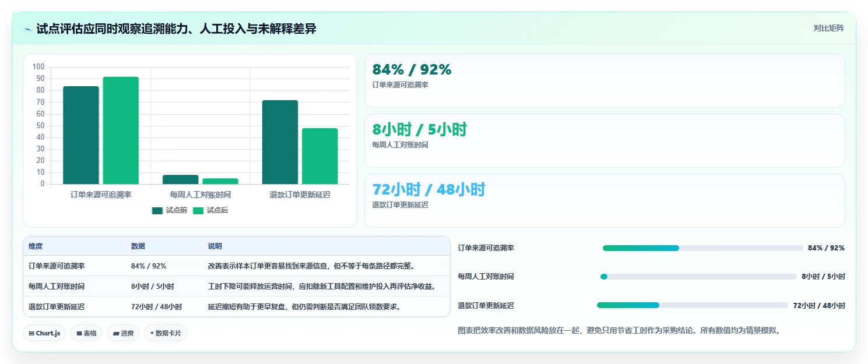Click progress value 72小时 / 48小时
Viewport: 868px width, 364px height.
point(819,305)
